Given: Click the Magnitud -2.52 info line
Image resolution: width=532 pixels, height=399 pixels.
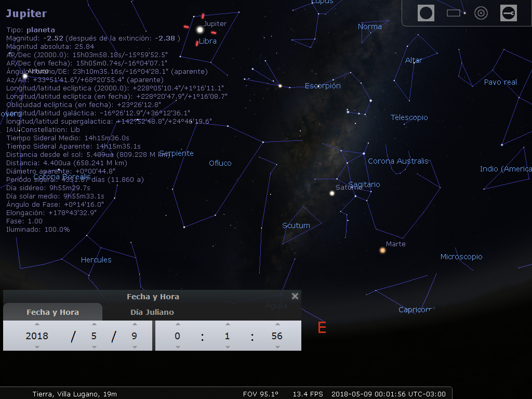Looking at the screenshot, I should tap(93, 38).
